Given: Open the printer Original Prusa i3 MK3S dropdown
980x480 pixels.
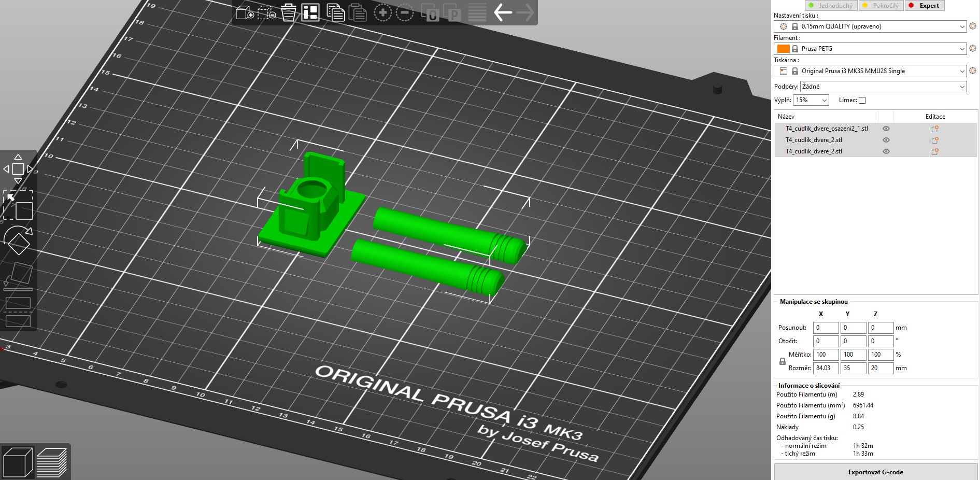Looking at the screenshot, I should (870, 71).
